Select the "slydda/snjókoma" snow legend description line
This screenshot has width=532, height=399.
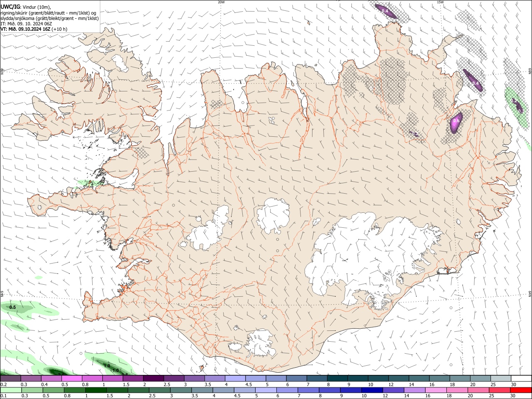(x=49, y=18)
